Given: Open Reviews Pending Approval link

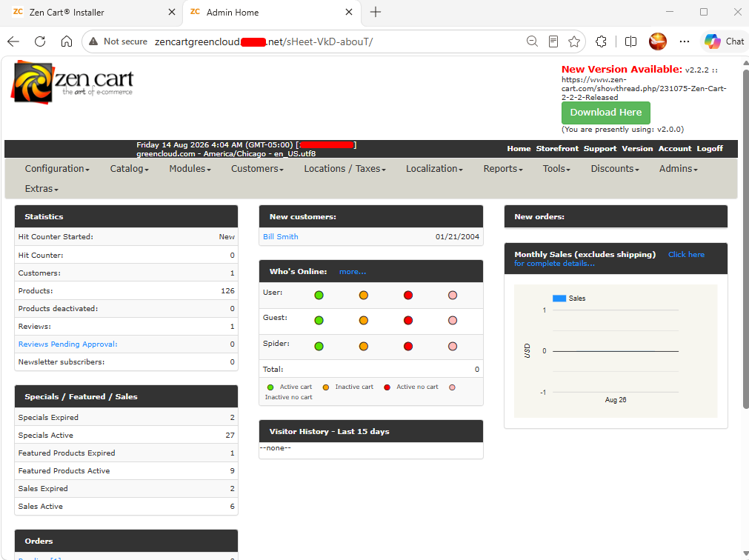Looking at the screenshot, I should (68, 344).
